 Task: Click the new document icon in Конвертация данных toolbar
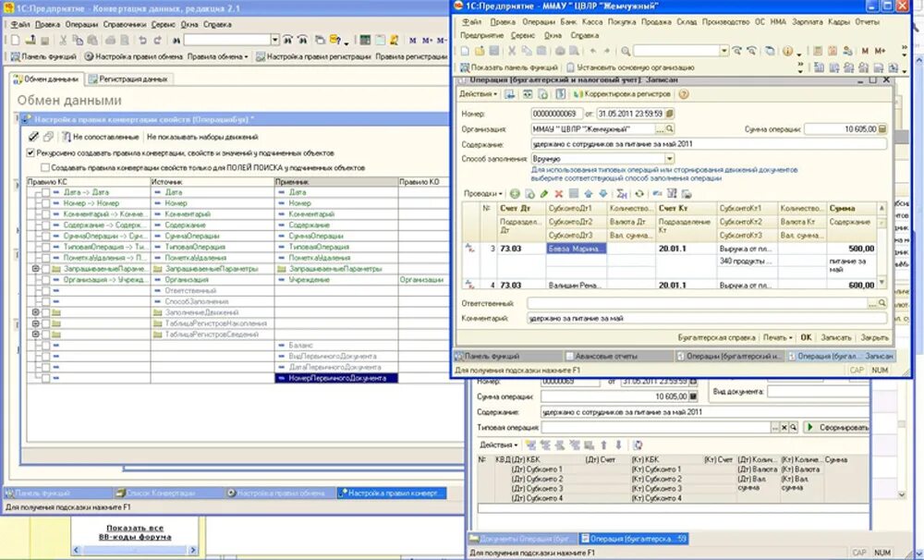click(x=16, y=40)
